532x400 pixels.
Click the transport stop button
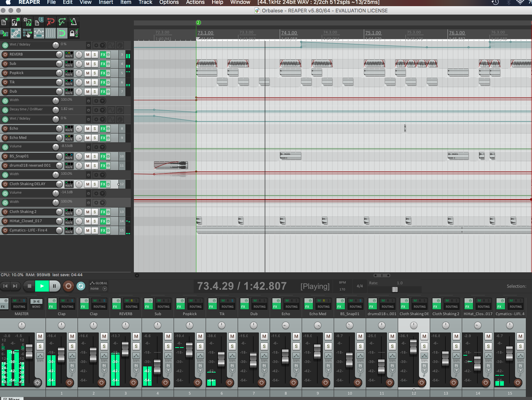29,286
